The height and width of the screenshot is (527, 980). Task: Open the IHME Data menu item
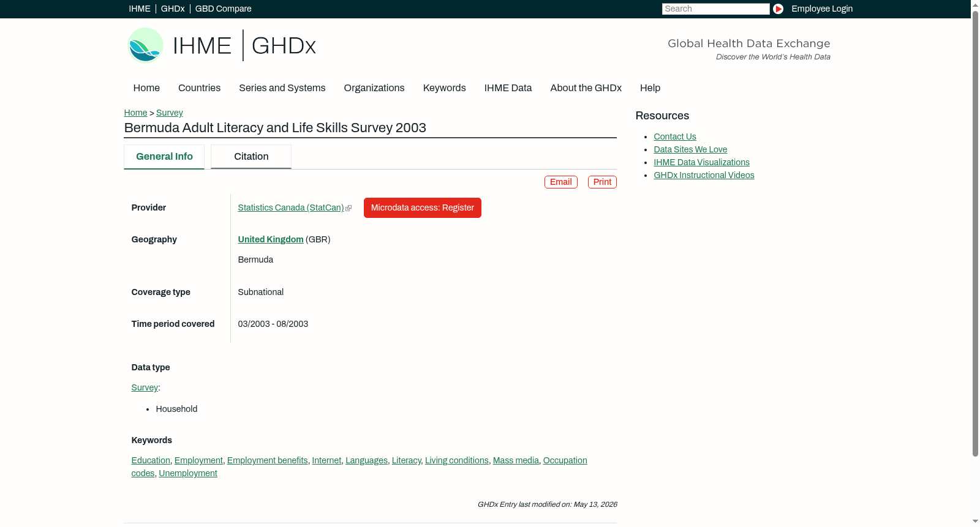coord(508,88)
